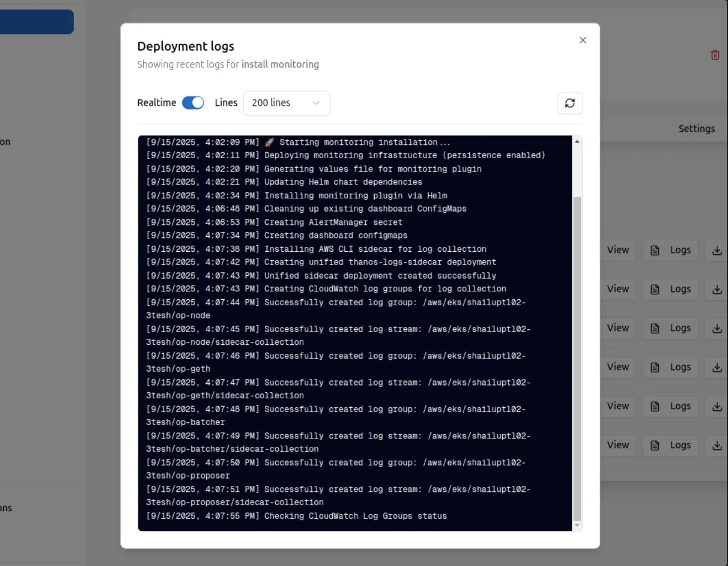Click download icon in the fifth row
This screenshot has height=566, width=728.
coord(717,407)
